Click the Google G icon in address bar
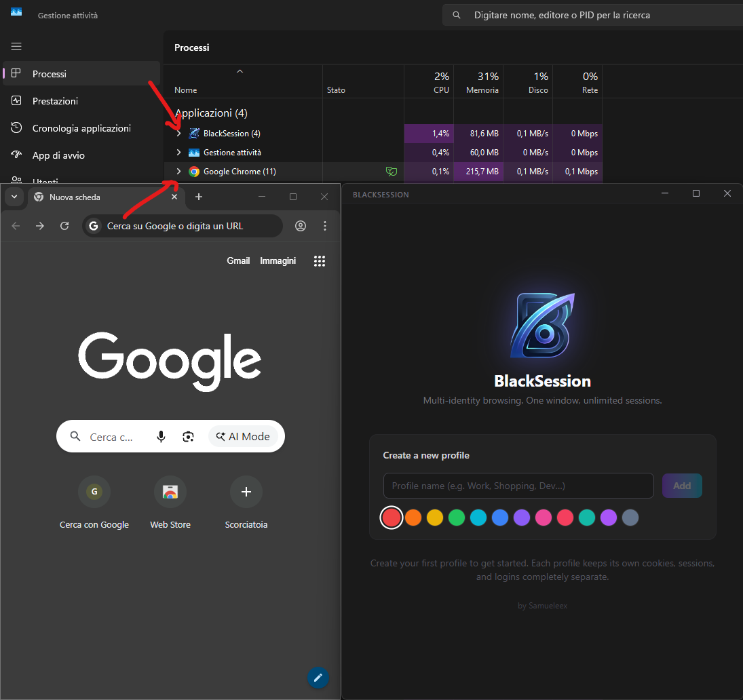743x700 pixels. [x=94, y=226]
